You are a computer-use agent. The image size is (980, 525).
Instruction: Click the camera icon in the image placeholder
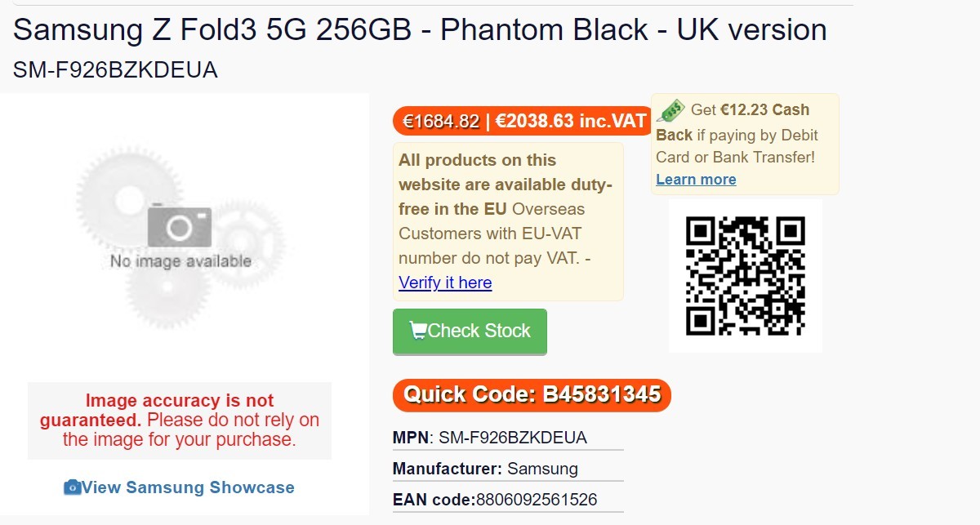pos(180,226)
